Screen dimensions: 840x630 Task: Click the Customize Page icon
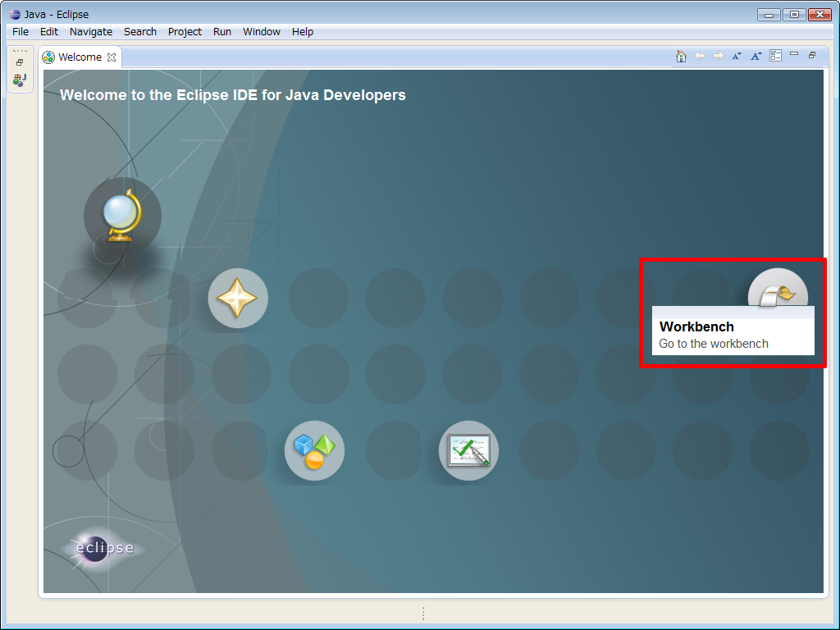pos(775,55)
